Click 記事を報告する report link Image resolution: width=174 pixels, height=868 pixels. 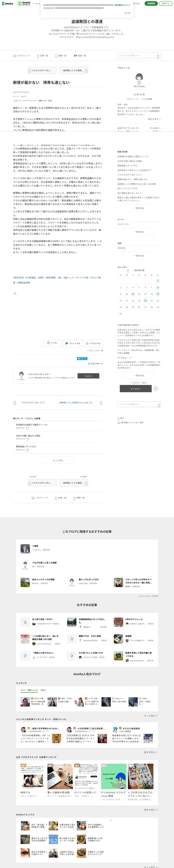pyautogui.click(x=95, y=364)
